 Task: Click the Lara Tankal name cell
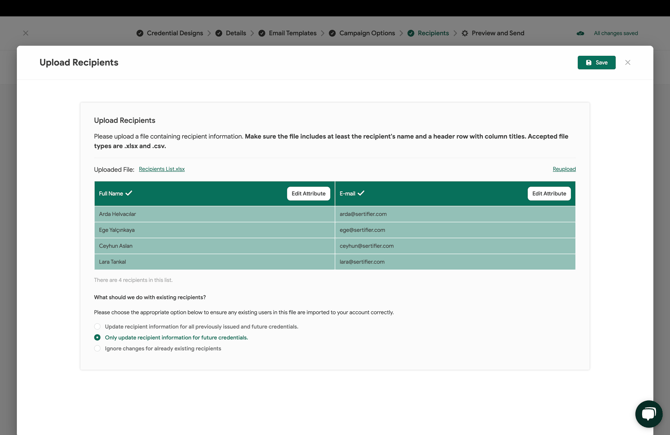pos(215,262)
